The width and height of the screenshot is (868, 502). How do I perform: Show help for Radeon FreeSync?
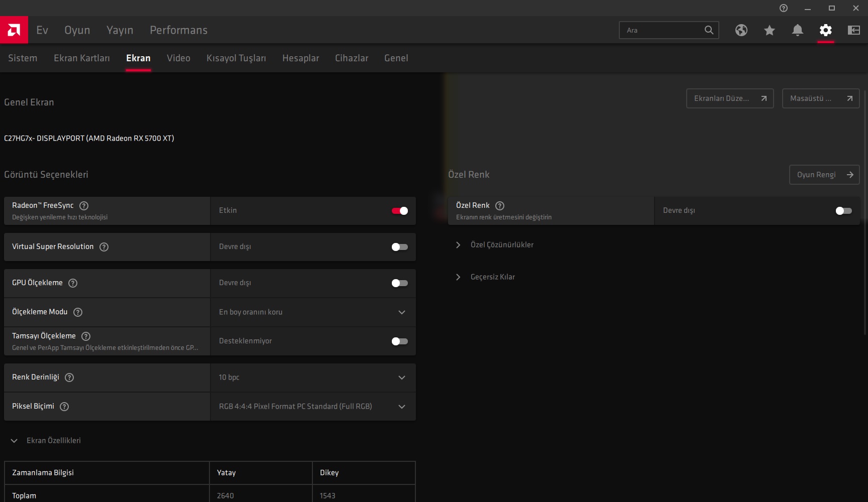point(84,206)
